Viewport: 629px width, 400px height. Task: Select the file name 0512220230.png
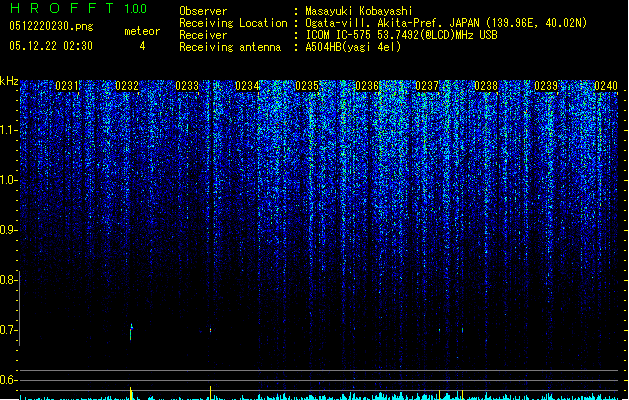[51, 27]
